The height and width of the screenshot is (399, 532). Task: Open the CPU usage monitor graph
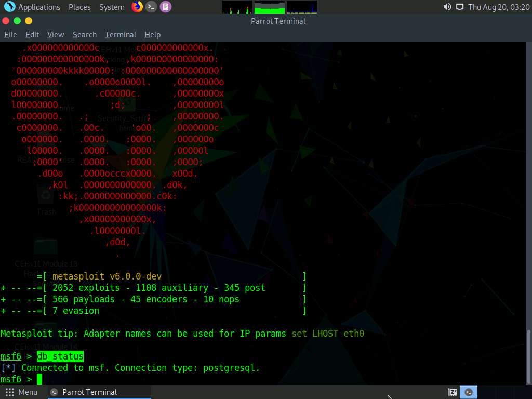[x=237, y=7]
